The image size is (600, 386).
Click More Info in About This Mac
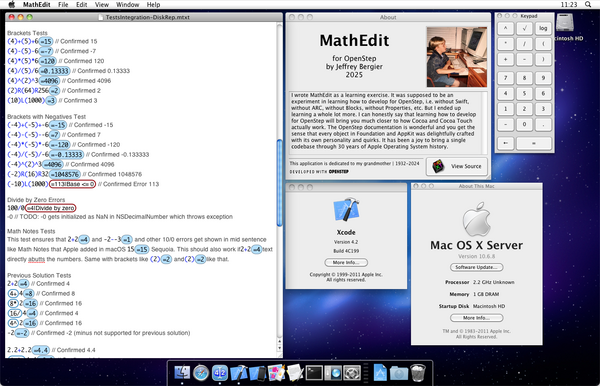coord(476,318)
